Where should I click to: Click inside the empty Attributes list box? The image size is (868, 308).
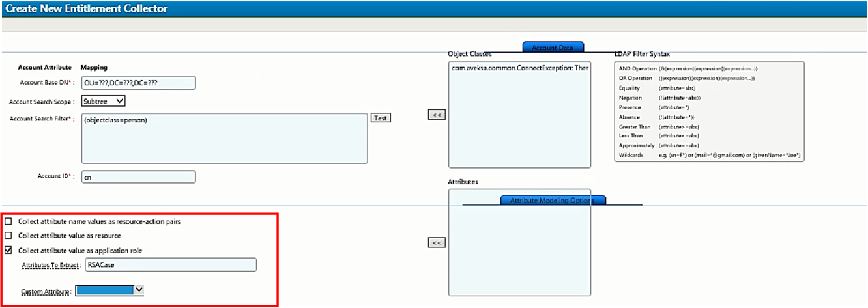519,260
